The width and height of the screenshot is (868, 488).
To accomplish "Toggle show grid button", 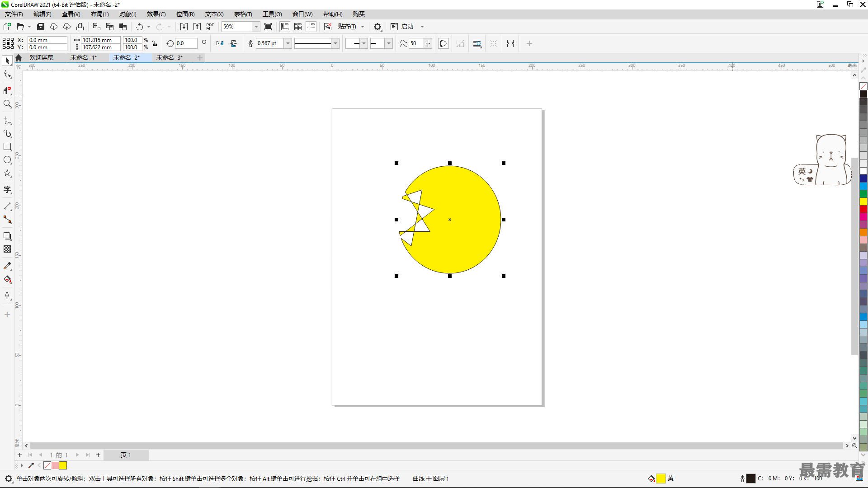I will pyautogui.click(x=298, y=27).
